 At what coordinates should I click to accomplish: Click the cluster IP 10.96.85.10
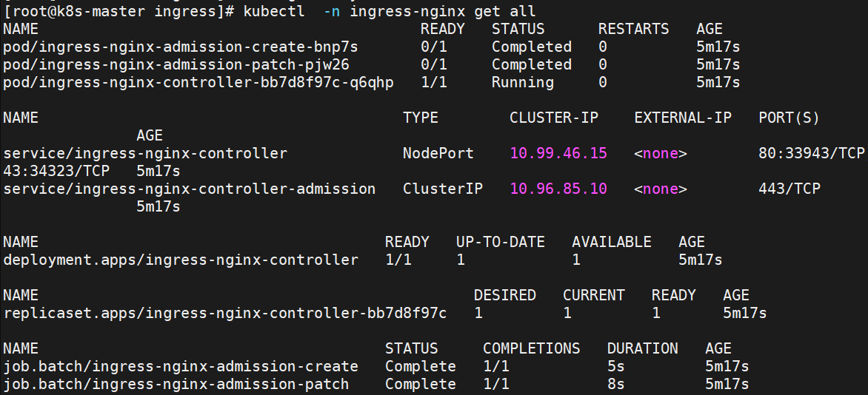[558, 189]
